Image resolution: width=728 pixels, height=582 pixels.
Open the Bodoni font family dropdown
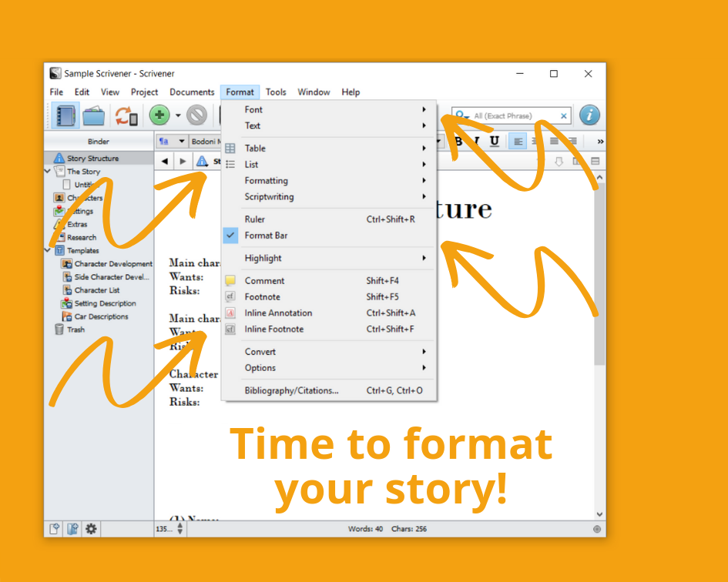pyautogui.click(x=205, y=141)
